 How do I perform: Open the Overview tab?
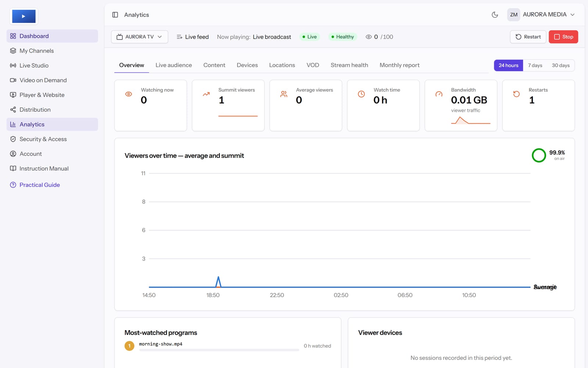point(132,65)
